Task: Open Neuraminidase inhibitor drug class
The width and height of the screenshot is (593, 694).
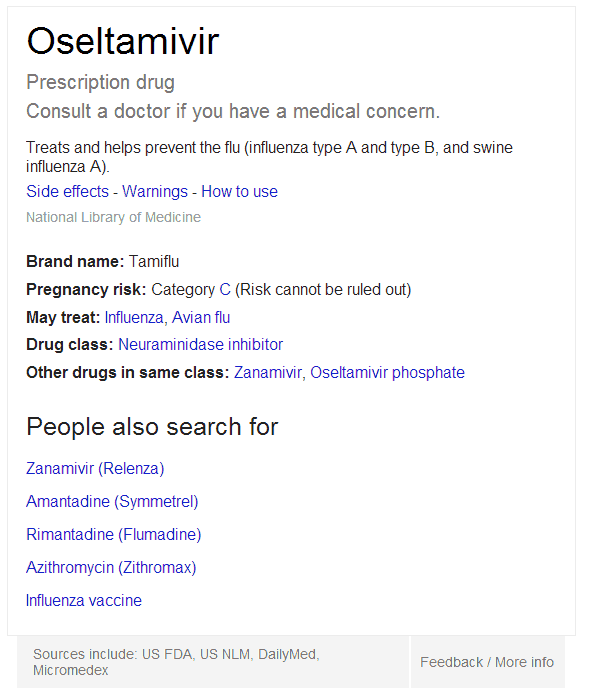Action: [x=200, y=344]
